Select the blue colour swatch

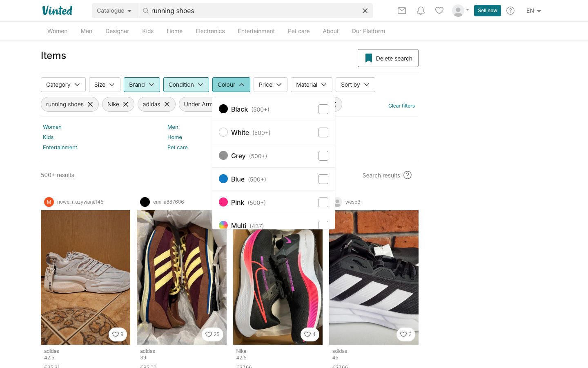point(223,179)
